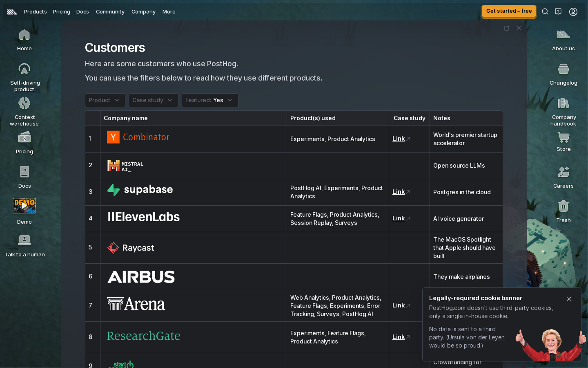Open the Products menu
Screen dimensions: 588x368
point(36,11)
